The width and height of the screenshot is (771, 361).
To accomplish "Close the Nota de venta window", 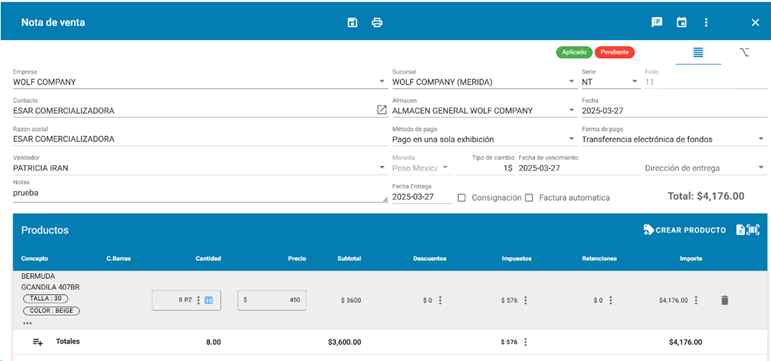I will coord(755,23).
